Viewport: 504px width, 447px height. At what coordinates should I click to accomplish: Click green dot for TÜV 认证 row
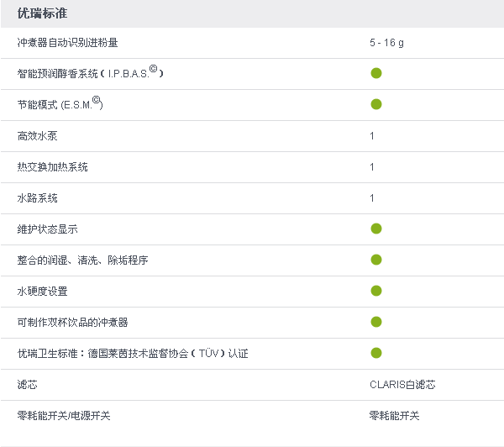(376, 353)
